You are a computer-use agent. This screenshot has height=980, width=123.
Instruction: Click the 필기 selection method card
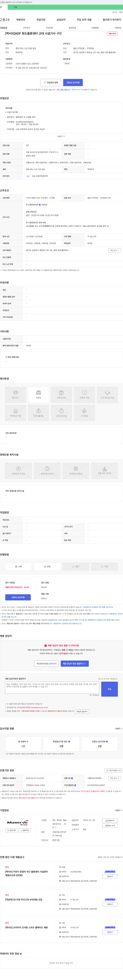(76, 567)
